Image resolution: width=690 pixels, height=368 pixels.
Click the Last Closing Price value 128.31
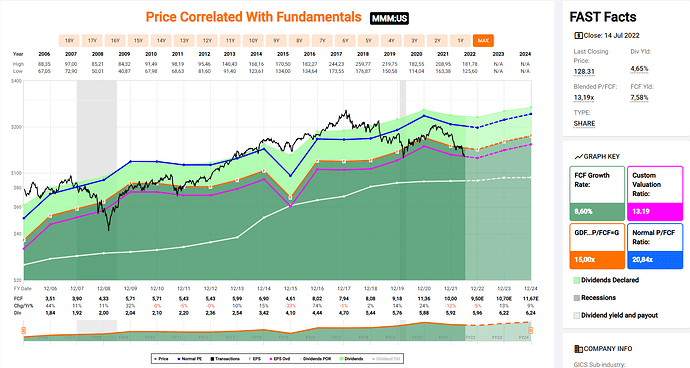(584, 72)
